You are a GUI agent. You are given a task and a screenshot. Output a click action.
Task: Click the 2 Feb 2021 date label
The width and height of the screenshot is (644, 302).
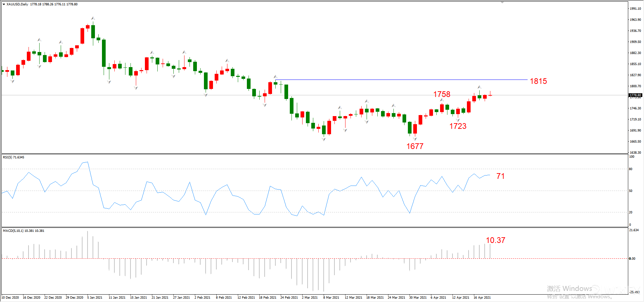click(x=203, y=298)
